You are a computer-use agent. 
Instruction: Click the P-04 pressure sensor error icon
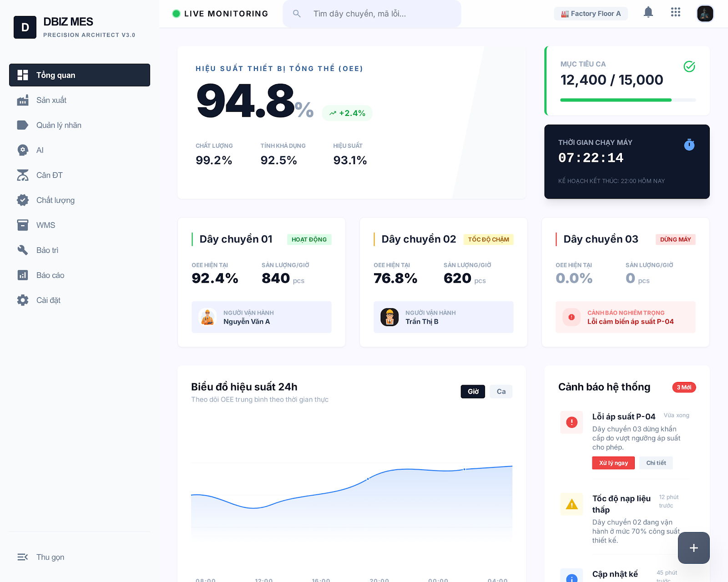pyautogui.click(x=571, y=317)
